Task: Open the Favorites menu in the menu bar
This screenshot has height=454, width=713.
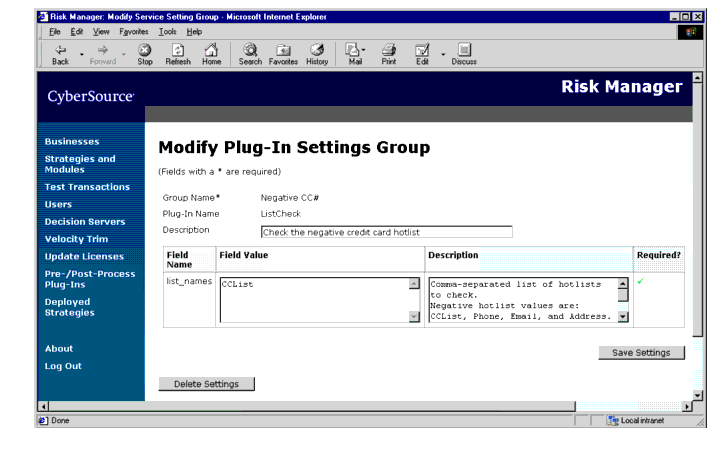Action: 134,32
